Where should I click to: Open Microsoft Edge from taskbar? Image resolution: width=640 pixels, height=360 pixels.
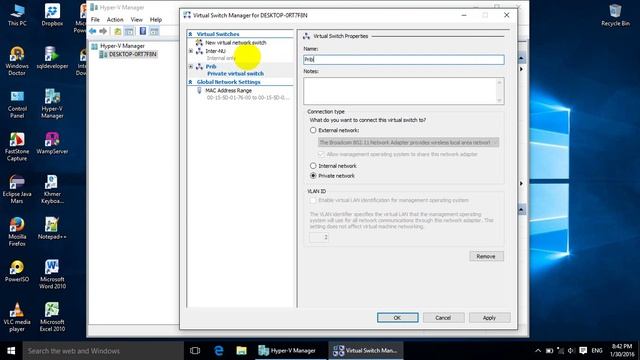(219, 351)
